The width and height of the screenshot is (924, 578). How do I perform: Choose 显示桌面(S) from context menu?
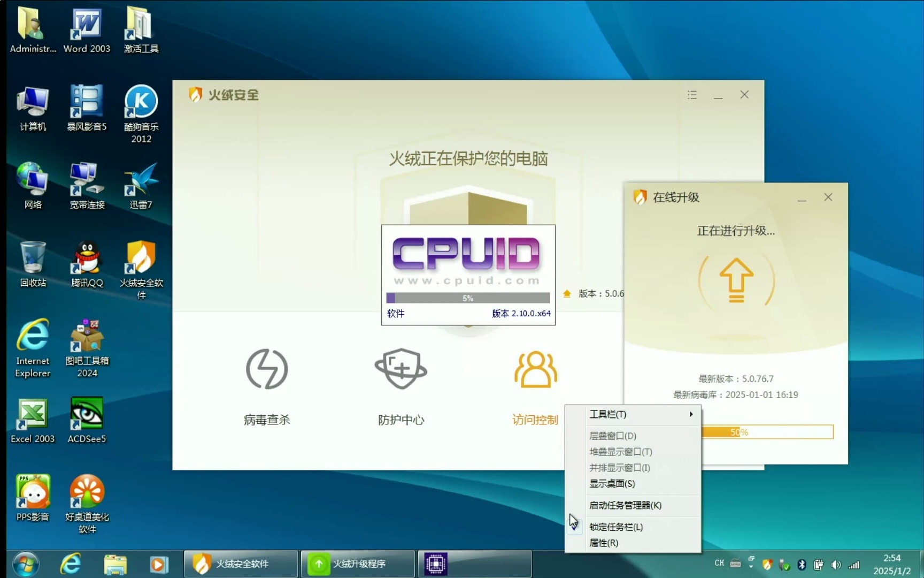pos(633,484)
